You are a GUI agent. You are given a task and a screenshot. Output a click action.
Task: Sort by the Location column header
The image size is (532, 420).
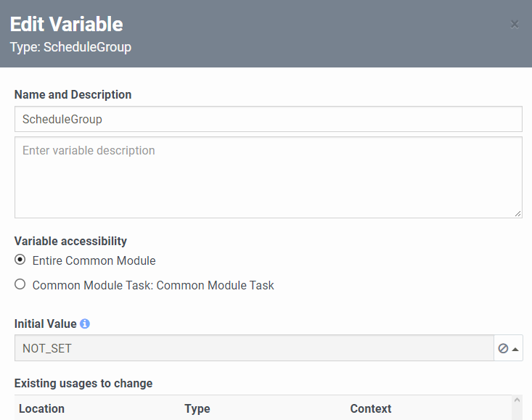coord(41,408)
